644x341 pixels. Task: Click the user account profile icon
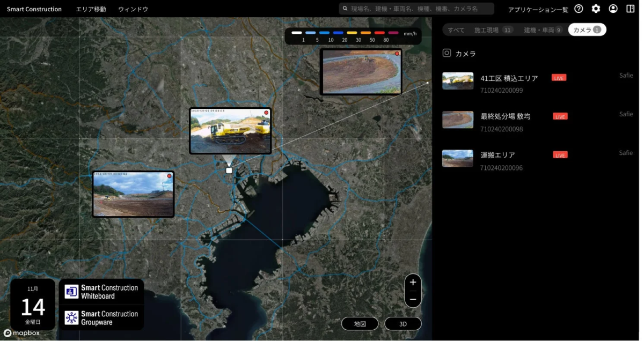(613, 9)
